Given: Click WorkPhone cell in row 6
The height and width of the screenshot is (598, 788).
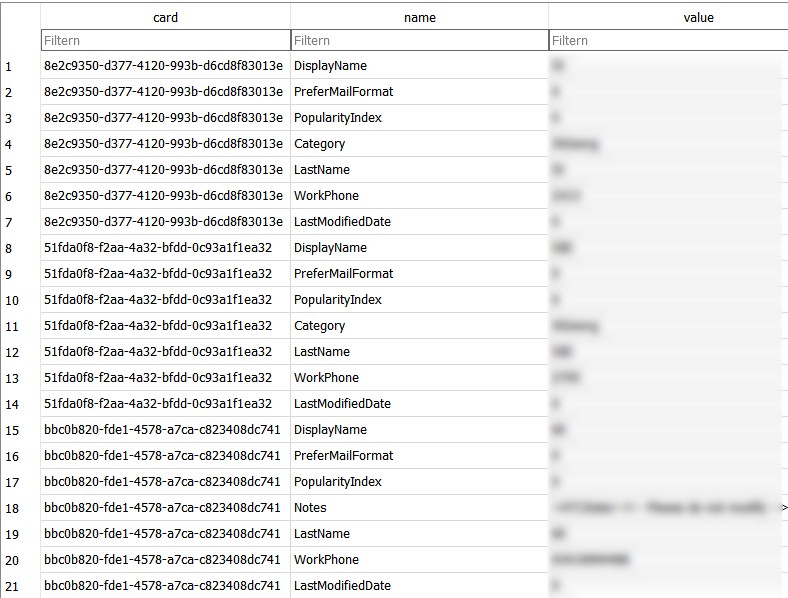Looking at the screenshot, I should (x=419, y=195).
